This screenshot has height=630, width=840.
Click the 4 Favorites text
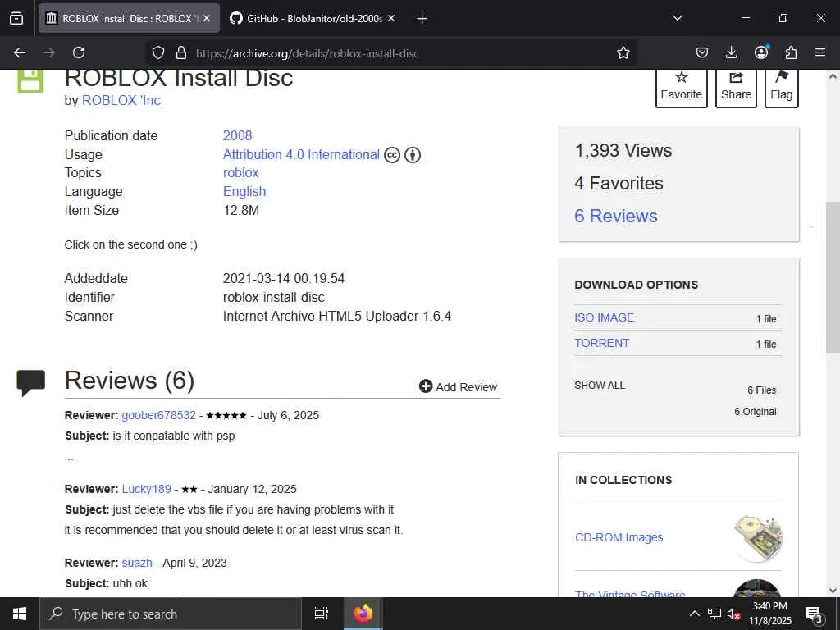[619, 183]
